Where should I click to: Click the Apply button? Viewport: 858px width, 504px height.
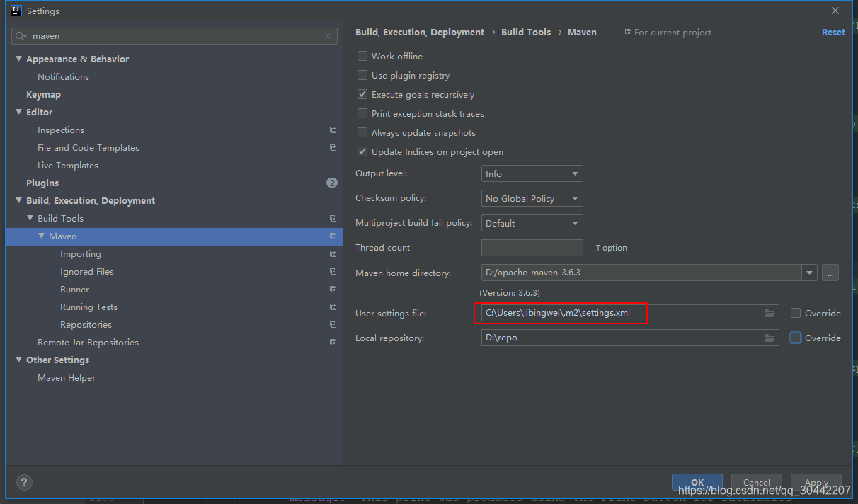(816, 483)
